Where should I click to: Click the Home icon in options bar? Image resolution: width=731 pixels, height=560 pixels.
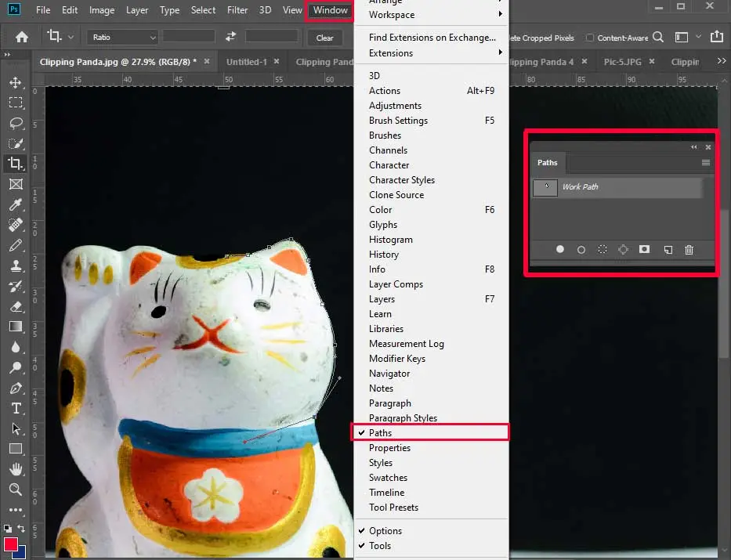22,37
